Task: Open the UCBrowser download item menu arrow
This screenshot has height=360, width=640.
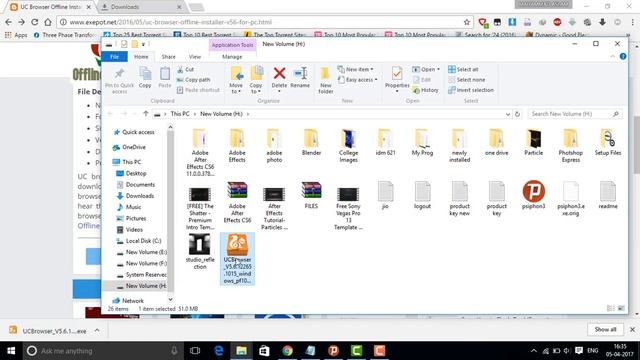Action: [x=97, y=331]
